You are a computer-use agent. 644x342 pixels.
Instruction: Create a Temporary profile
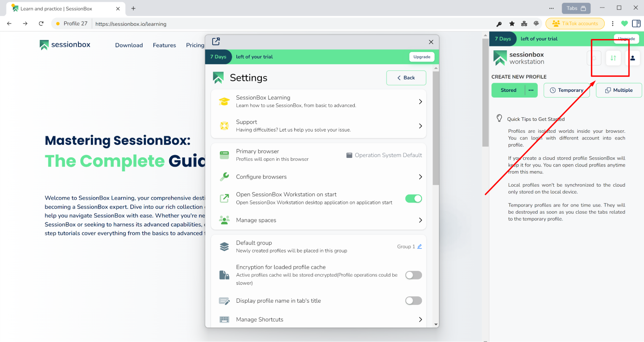tap(566, 90)
